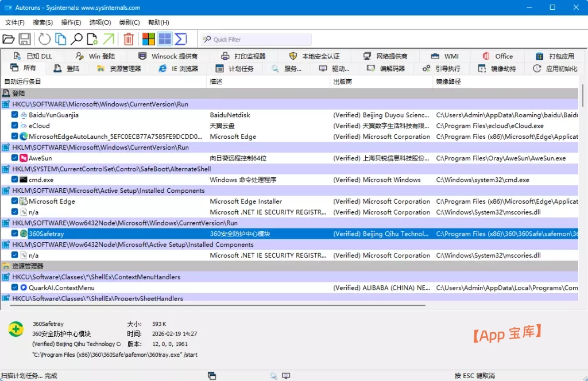Click the green Jump-to-entry arrow icon
Screen dimensions: 588x381
(x=109, y=39)
